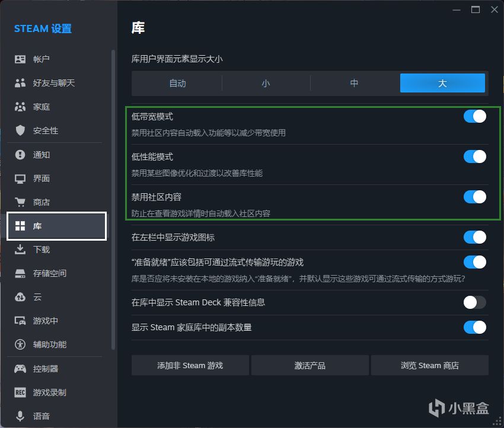Minimize the Steam settings window

(x=457, y=9)
